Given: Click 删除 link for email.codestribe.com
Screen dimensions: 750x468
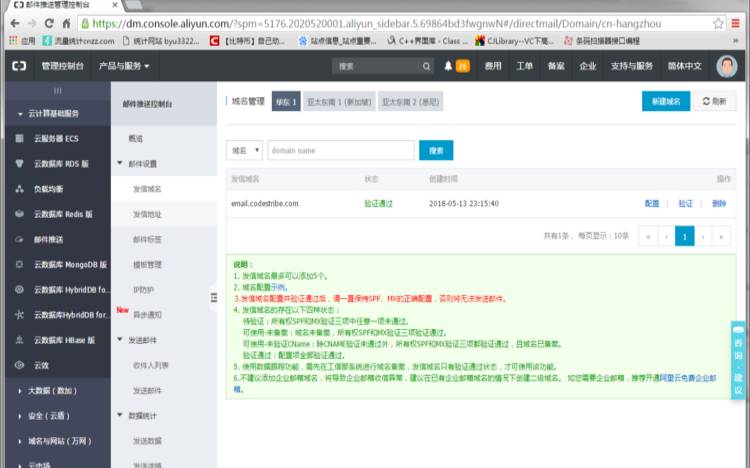Looking at the screenshot, I should point(719,203).
